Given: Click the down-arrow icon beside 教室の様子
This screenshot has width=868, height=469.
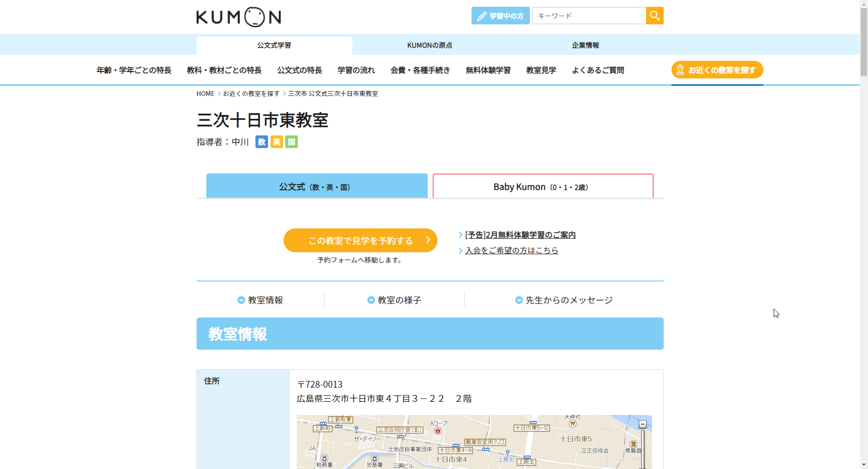Looking at the screenshot, I should [371, 300].
